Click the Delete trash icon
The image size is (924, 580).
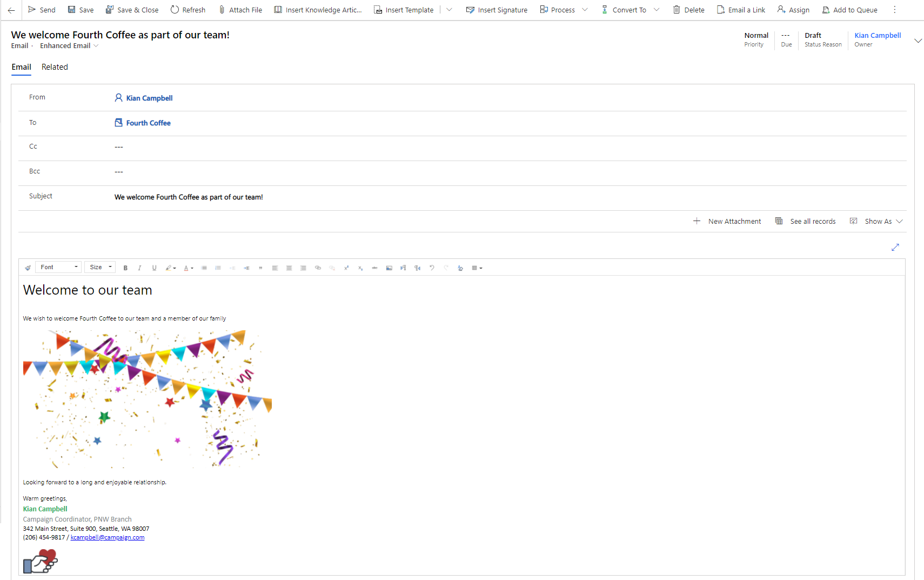677,10
